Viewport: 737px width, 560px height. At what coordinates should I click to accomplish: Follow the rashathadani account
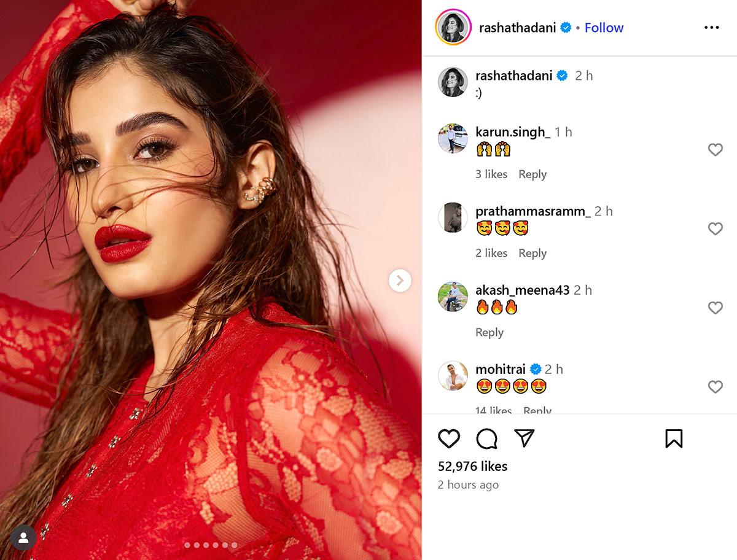[x=604, y=28]
